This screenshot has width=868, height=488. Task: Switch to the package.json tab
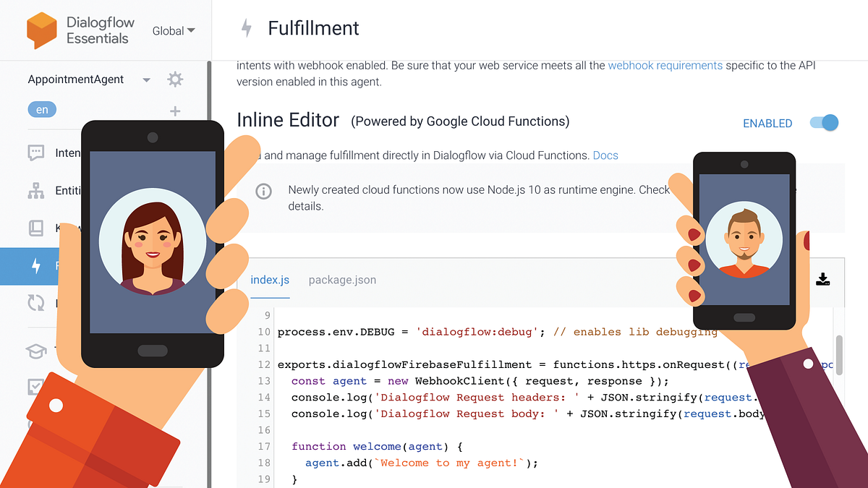[x=342, y=280]
